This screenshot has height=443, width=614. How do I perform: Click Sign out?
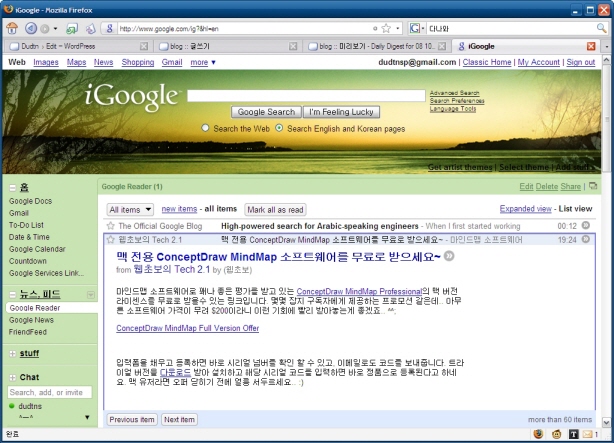(x=581, y=62)
